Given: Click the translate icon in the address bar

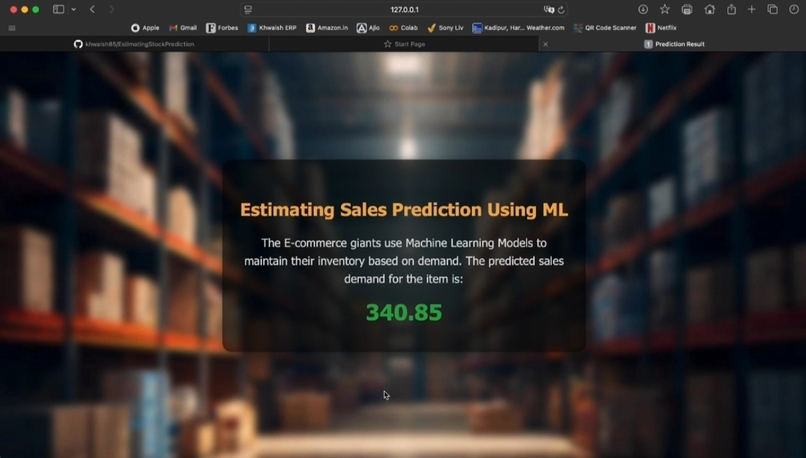Looking at the screenshot, I should (548, 9).
